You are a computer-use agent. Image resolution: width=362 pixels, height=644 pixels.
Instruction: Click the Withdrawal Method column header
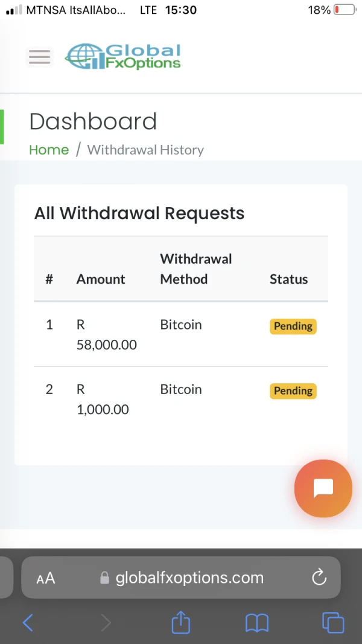(195, 269)
